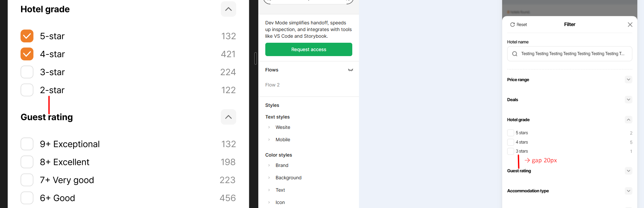Collapse the large Hotel grade section
The image size is (644, 208).
coord(228,9)
